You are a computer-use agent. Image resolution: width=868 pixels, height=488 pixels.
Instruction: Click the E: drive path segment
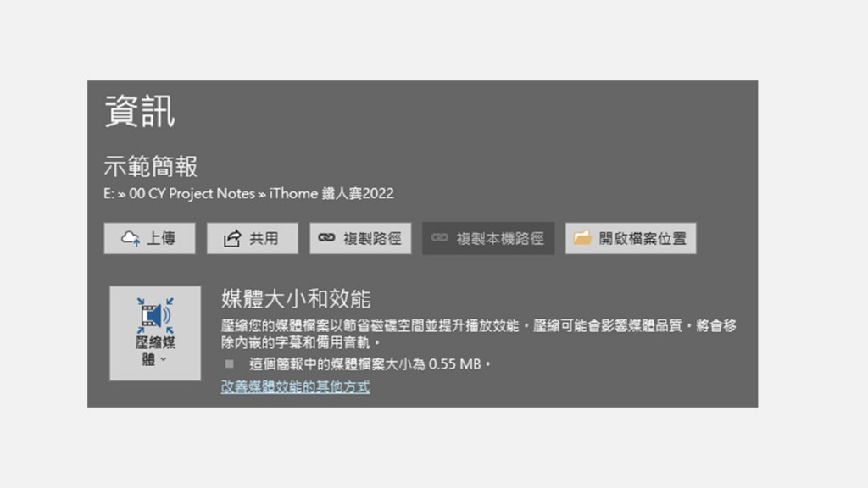108,194
